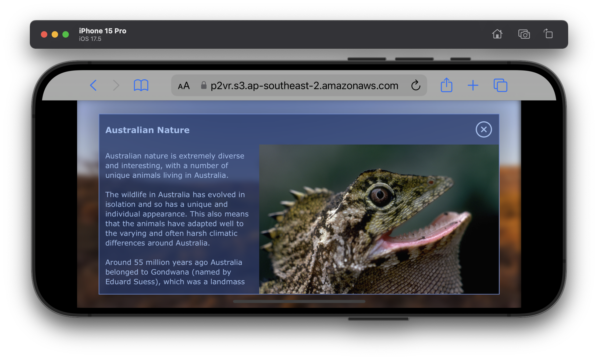Close the Australian Nature popup
The width and height of the screenshot is (598, 364).
coord(483,130)
